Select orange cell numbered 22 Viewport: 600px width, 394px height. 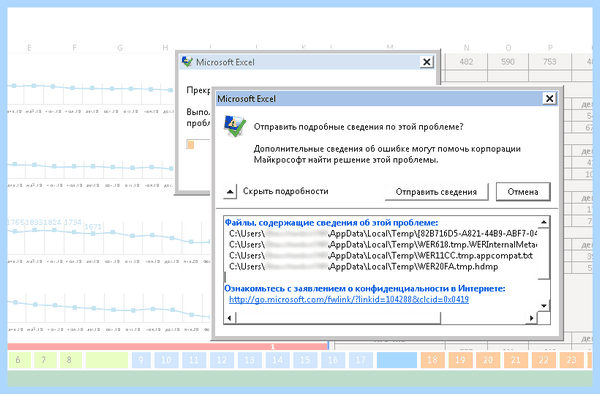[543, 360]
